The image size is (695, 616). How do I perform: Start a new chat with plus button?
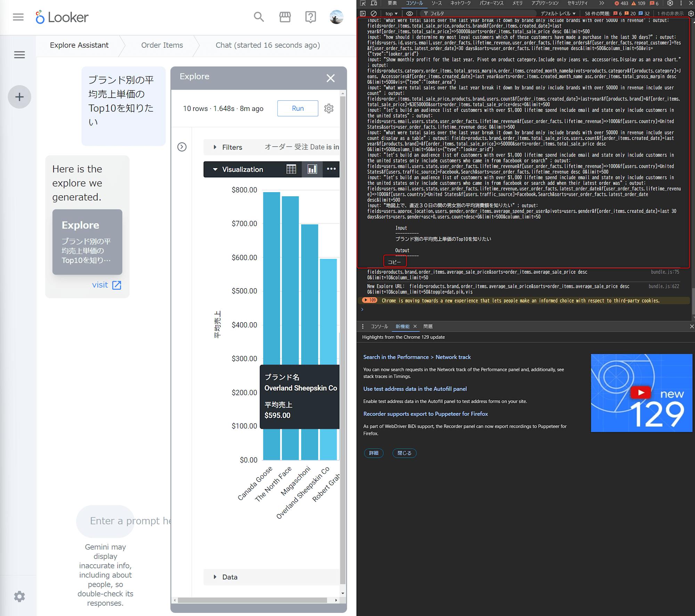(19, 97)
